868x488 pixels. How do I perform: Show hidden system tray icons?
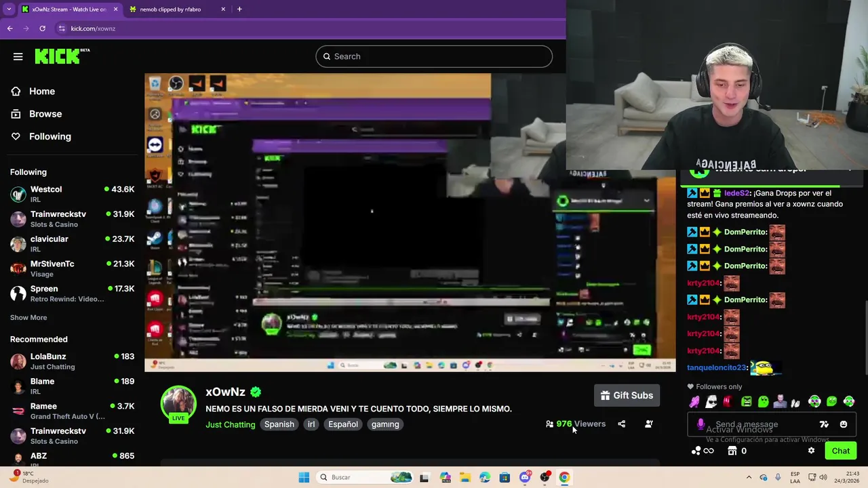point(749,477)
